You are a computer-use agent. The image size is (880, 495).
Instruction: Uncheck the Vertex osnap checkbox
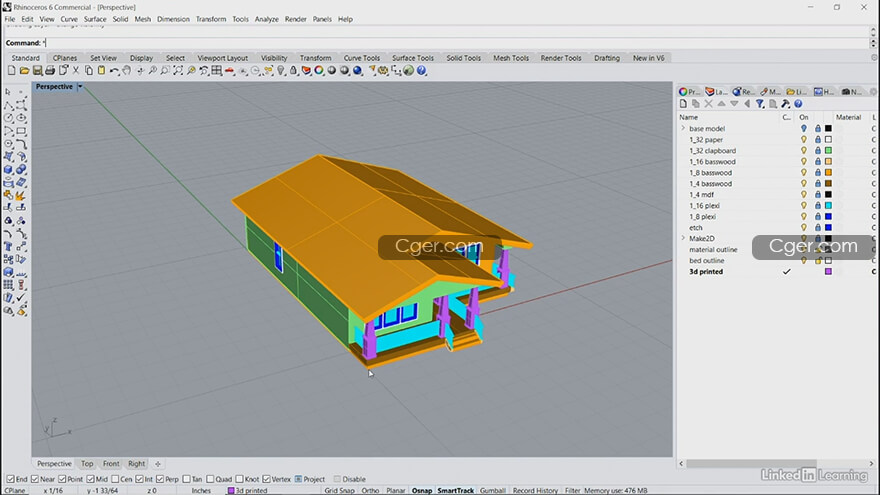(265, 479)
